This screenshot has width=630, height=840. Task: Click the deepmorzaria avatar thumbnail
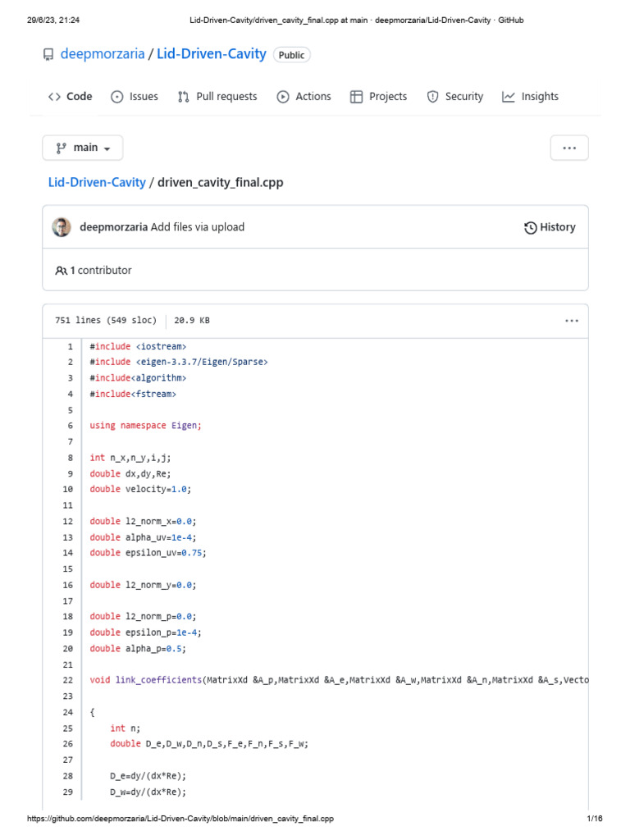(x=62, y=227)
